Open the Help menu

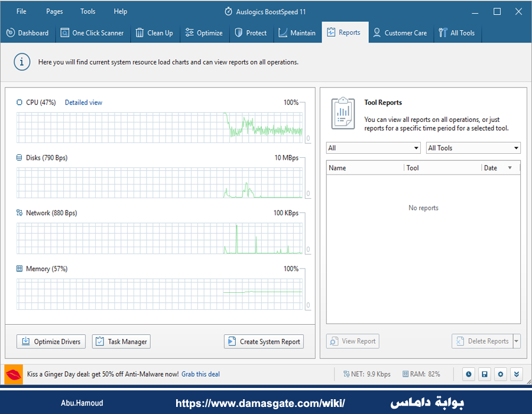[120, 11]
